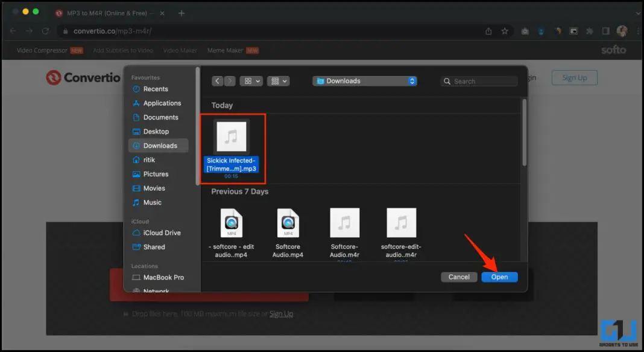644x352 pixels.
Task: Open Applications in the sidebar
Action: point(162,103)
